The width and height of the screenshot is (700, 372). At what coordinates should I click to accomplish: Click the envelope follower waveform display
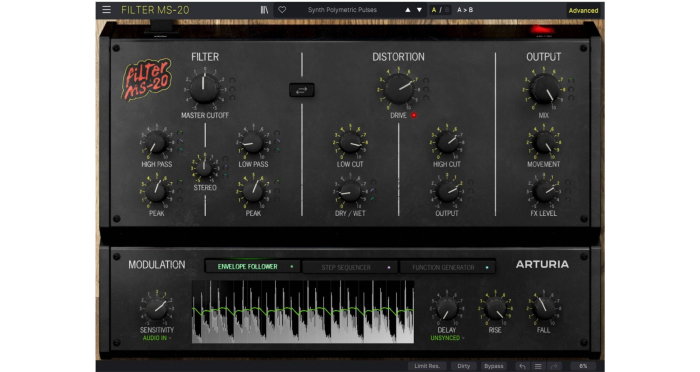click(303, 312)
